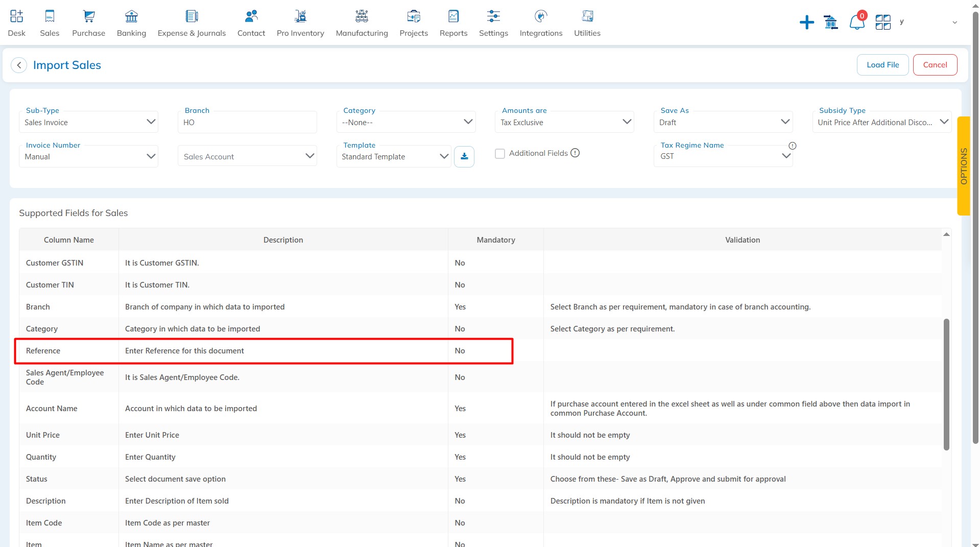Select the Customer TIN row name
The height and width of the screenshot is (547, 980).
pyautogui.click(x=50, y=284)
